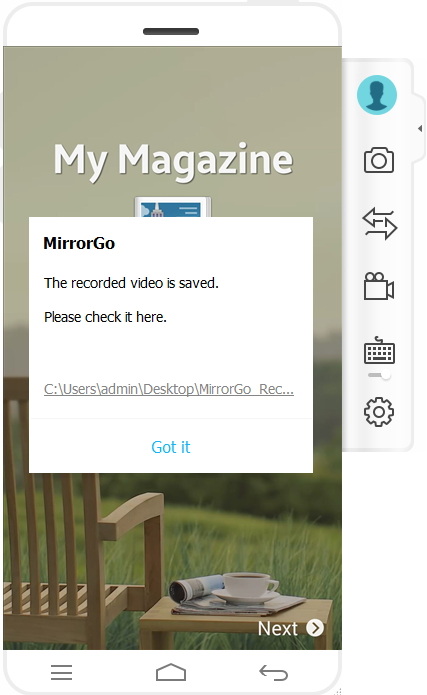427x695 pixels.
Task: Click the 'Please check it here.' text
Action: coord(105,317)
